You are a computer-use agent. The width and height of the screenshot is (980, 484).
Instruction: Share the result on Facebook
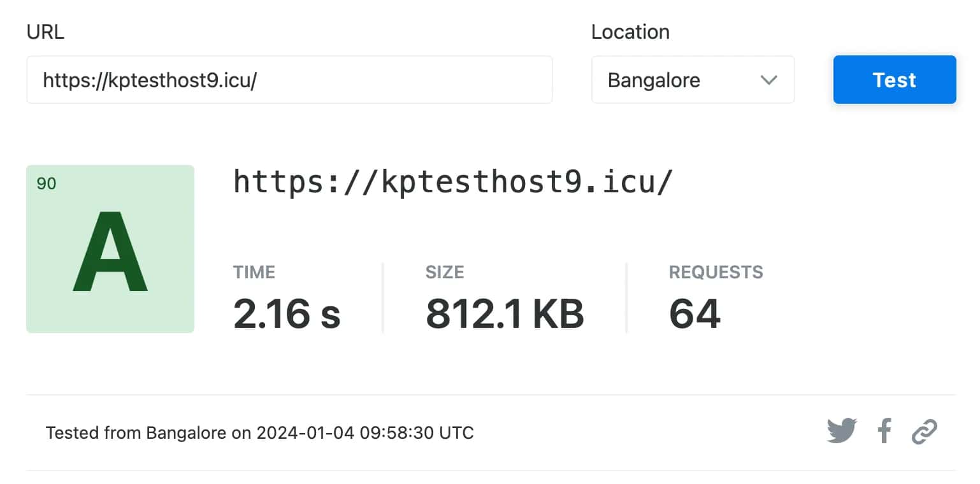[x=884, y=431]
